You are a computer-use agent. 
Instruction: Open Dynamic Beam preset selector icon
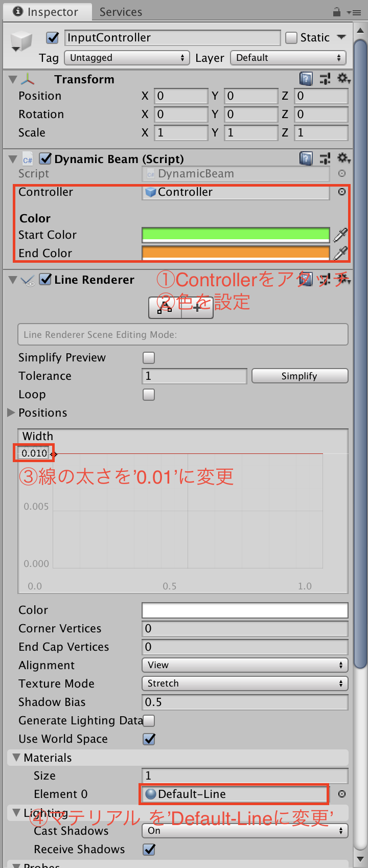point(325,158)
